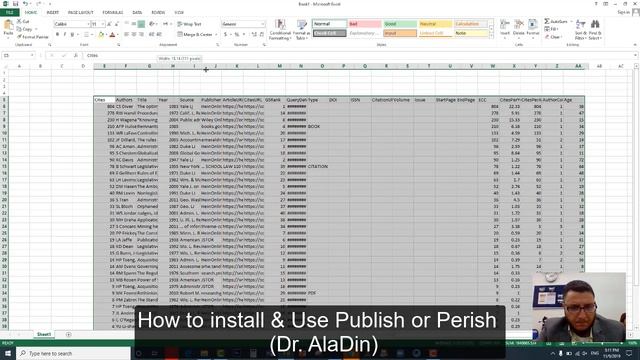
Task: Apply the Input cell style
Action: click(x=400, y=33)
